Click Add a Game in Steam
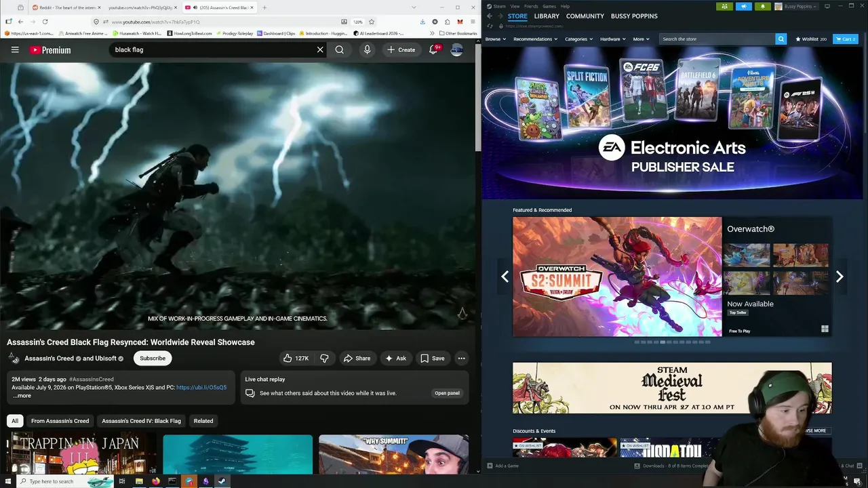This screenshot has width=868, height=488. tap(502, 466)
